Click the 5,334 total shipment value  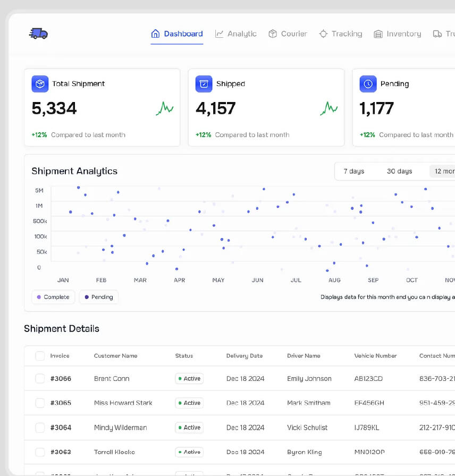click(54, 109)
